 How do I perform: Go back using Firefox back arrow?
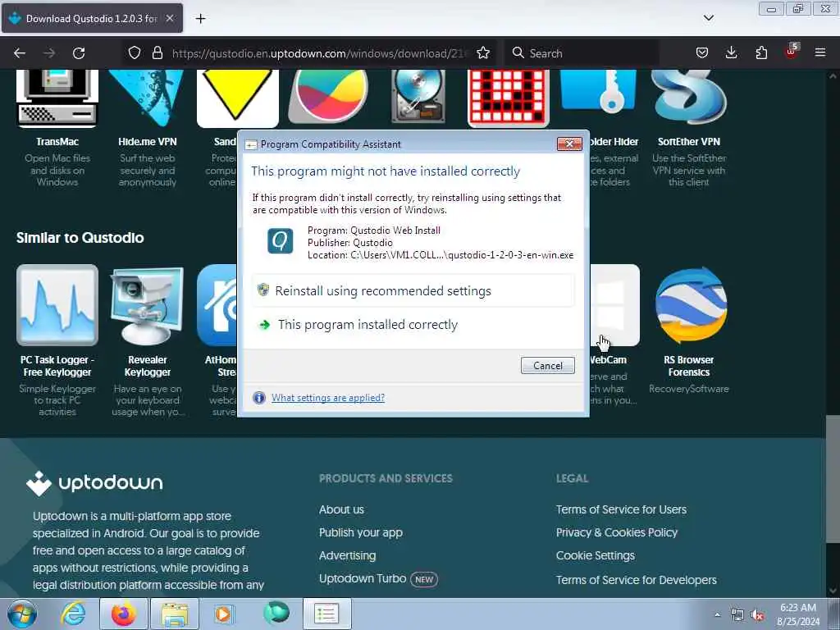20,53
